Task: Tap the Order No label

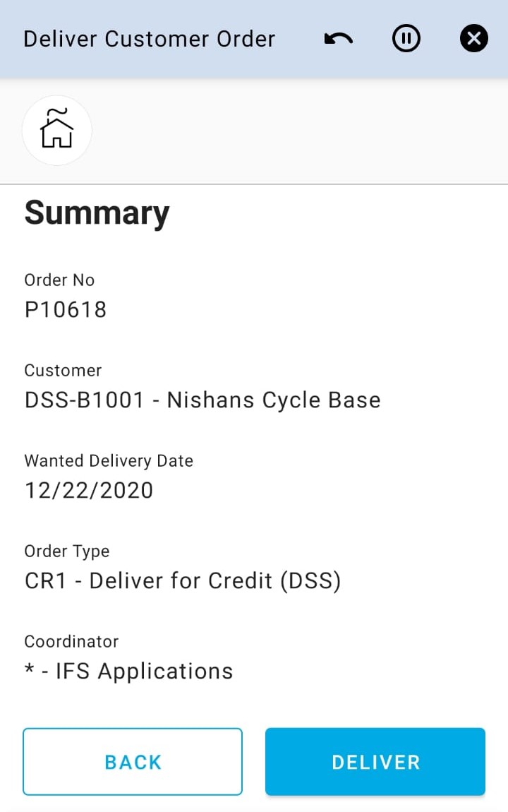Action: (59, 280)
